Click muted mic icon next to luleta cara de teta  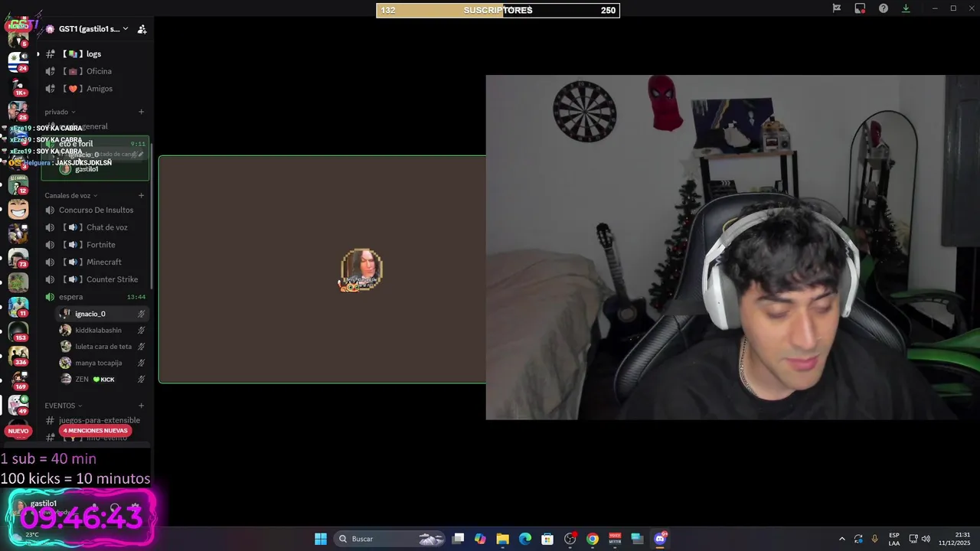click(x=141, y=347)
